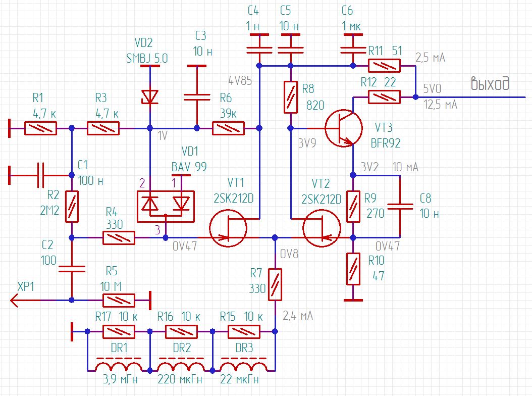This screenshot has height=396, width=532.
Task: Click the R5 10 M resistor symbol
Action: (x=119, y=301)
